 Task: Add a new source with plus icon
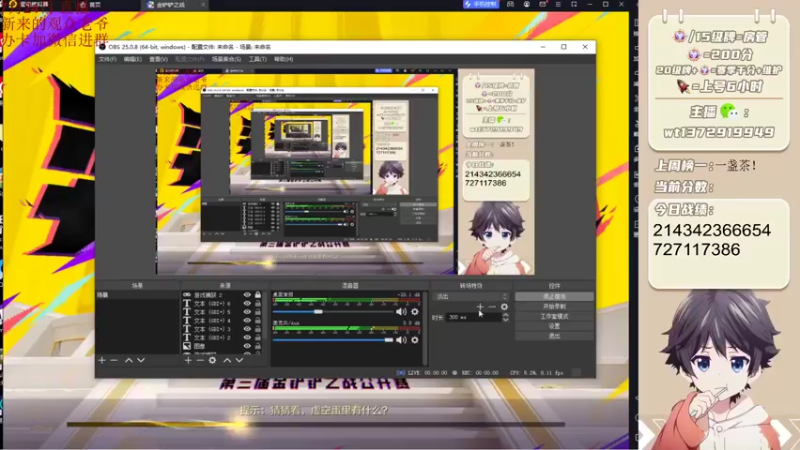tap(188, 360)
